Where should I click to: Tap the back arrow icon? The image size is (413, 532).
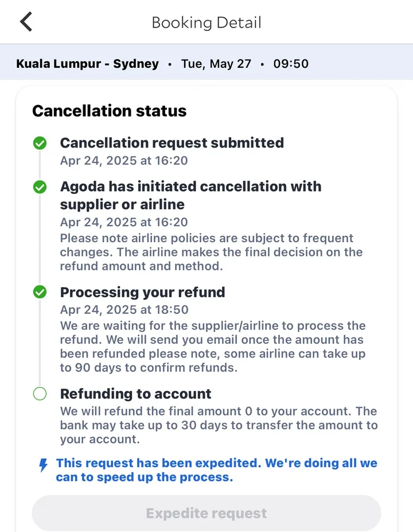point(26,22)
